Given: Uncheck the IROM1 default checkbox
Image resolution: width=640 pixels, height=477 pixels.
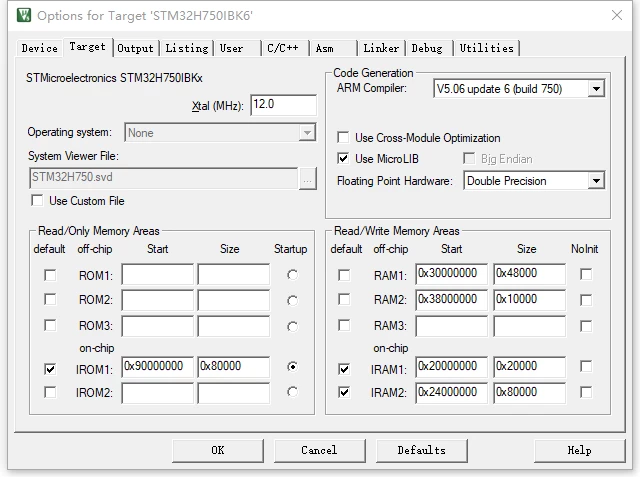Looking at the screenshot, I should coord(50,369).
